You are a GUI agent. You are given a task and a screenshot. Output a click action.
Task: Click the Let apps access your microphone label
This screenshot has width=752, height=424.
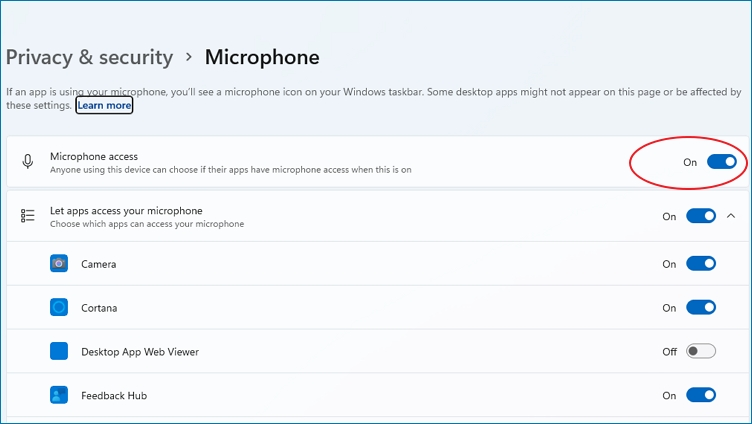[126, 211]
